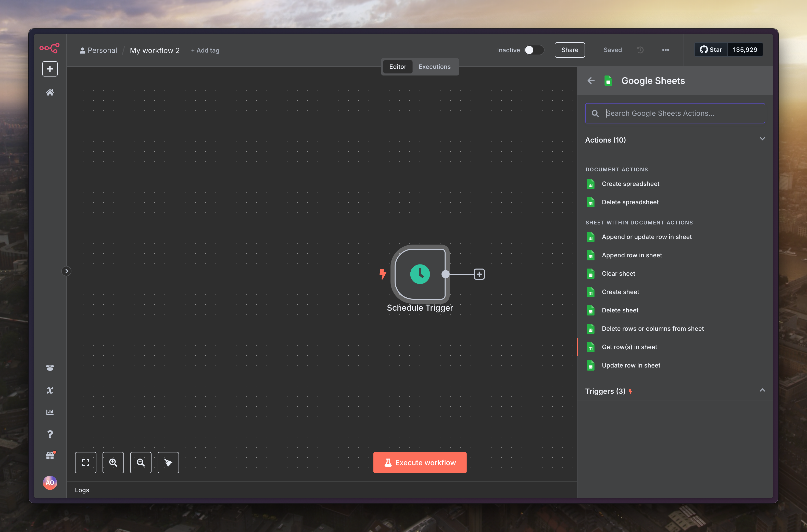Expand the sidebar with chevron arrow

tap(67, 271)
